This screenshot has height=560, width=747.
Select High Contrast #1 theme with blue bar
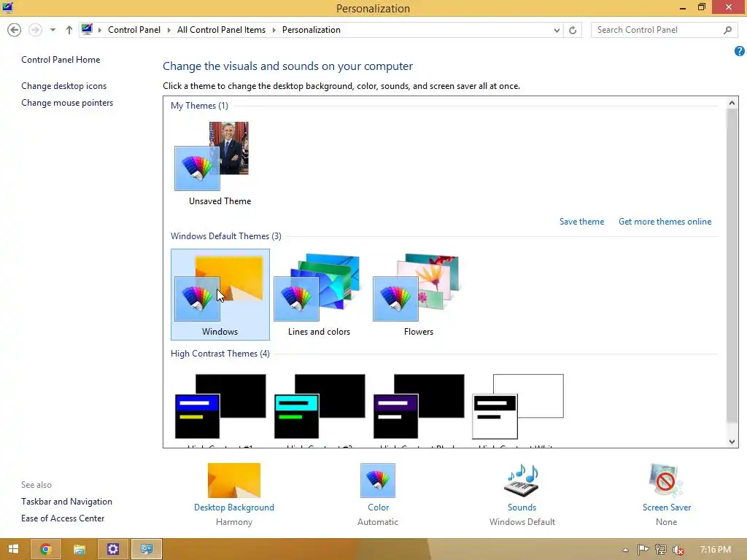pos(220,408)
